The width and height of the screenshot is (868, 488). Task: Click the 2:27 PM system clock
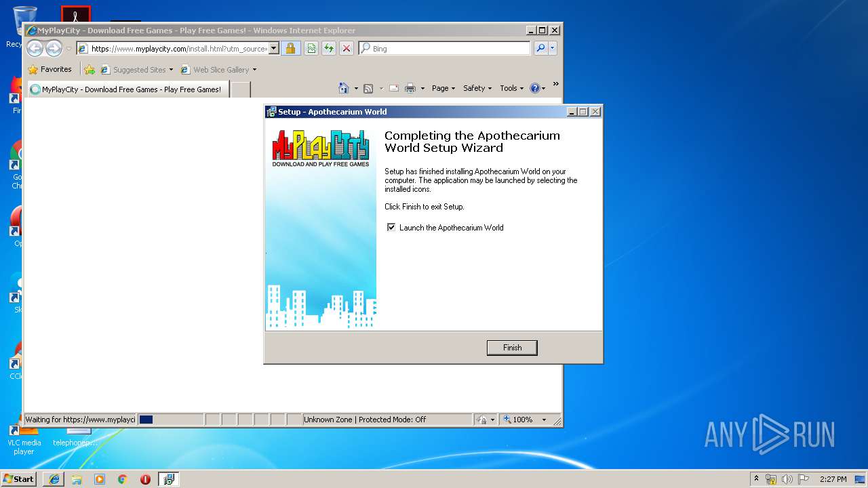click(x=833, y=479)
